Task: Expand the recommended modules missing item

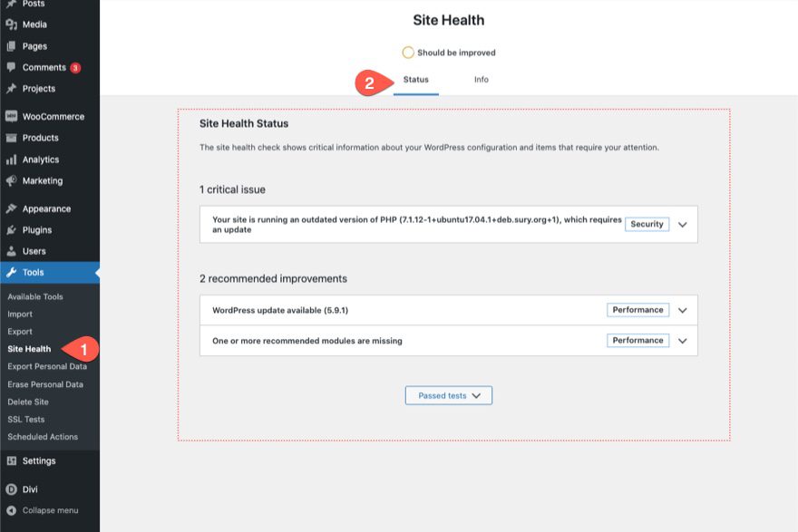Action: (x=683, y=340)
